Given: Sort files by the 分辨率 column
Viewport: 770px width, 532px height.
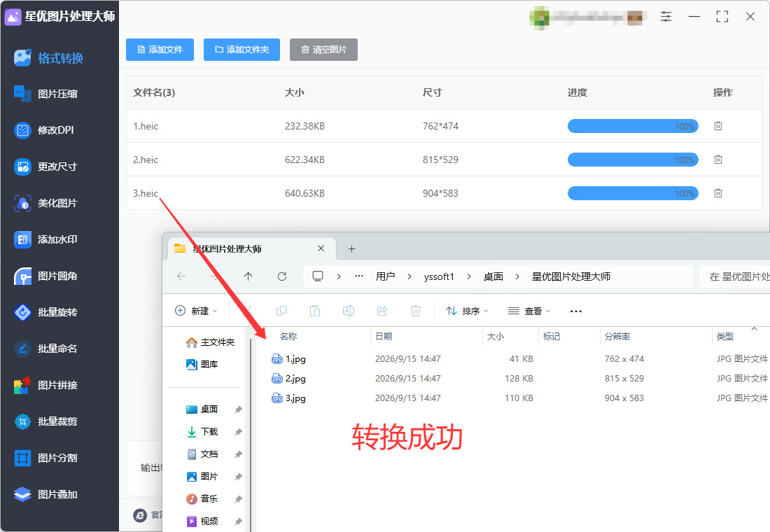Looking at the screenshot, I should pyautogui.click(x=617, y=337).
